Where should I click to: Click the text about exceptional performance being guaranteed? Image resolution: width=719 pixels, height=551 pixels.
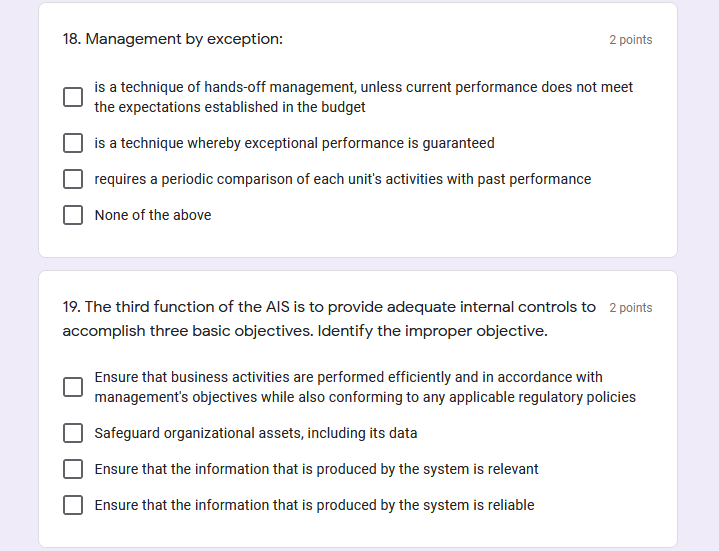(x=294, y=143)
